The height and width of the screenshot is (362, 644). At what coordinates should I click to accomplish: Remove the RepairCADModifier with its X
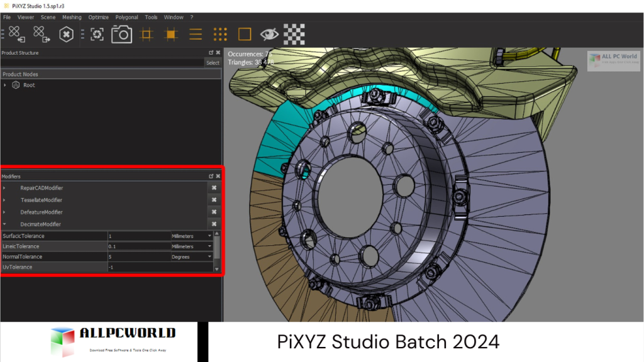click(214, 187)
